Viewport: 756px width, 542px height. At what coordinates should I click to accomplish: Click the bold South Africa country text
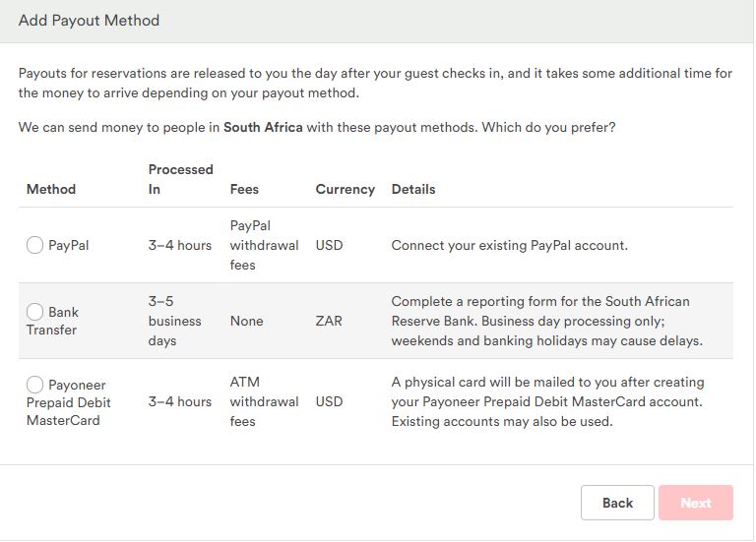[263, 128]
